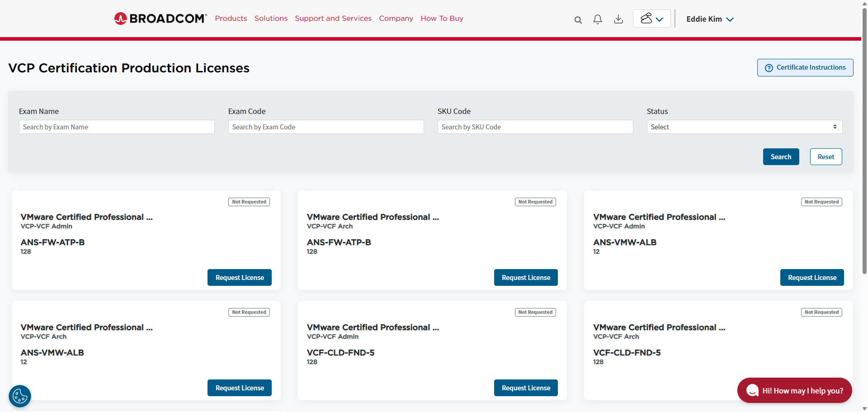Image resolution: width=868 pixels, height=412 pixels.
Task: Focus the Search by Exam Name field
Action: tap(117, 127)
